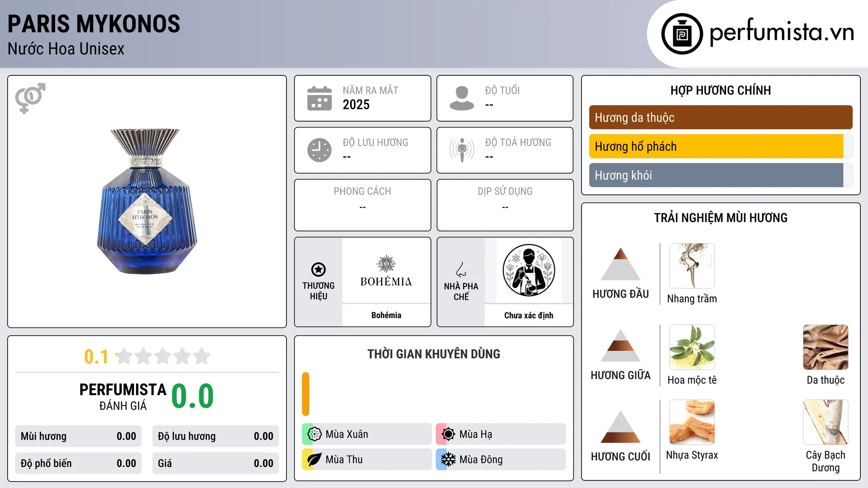The image size is (868, 488).
Task: Open the Nhựa Styrax note image
Action: [x=692, y=422]
